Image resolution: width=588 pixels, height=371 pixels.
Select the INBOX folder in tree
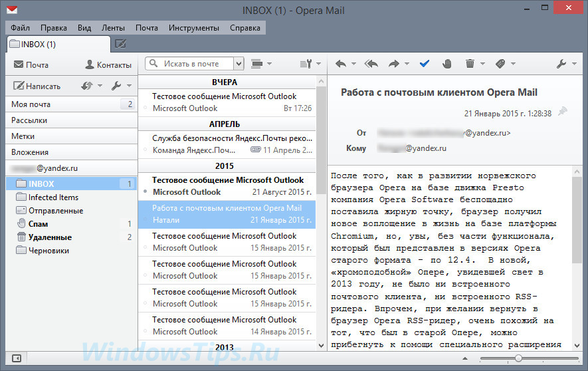tap(72, 184)
